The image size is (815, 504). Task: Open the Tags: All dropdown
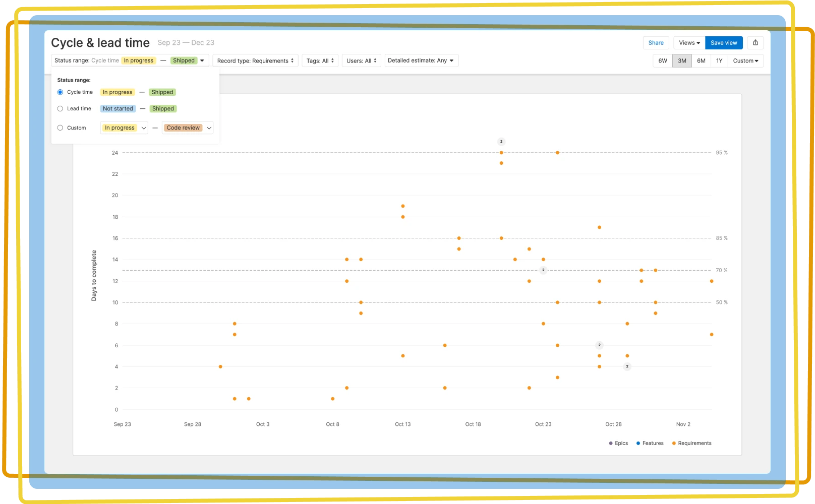click(x=320, y=60)
